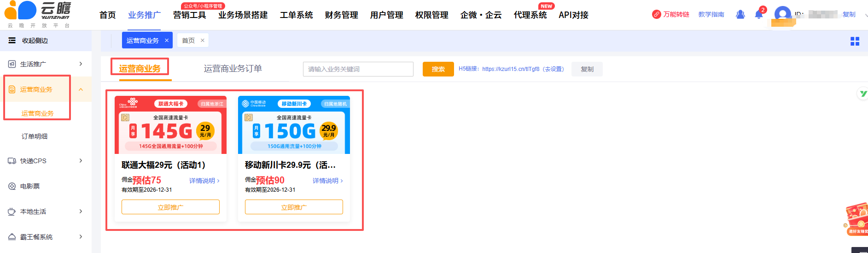Click 立即推广 for 联通大福29元 card
This screenshot has height=253, width=868.
coord(170,207)
